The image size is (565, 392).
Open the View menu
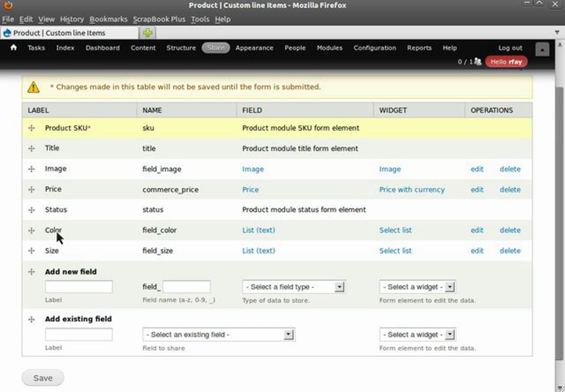[46, 19]
